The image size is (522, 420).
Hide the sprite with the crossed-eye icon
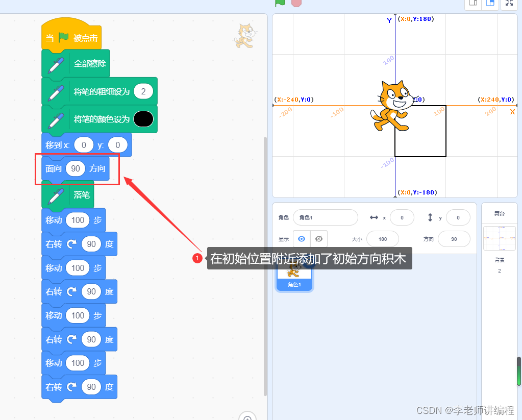pyautogui.click(x=318, y=239)
